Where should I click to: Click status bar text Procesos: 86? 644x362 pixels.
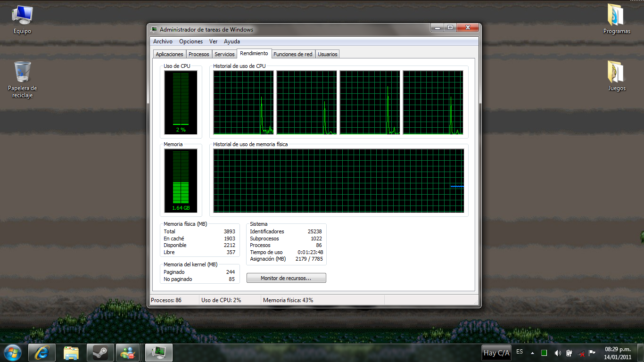(x=166, y=300)
